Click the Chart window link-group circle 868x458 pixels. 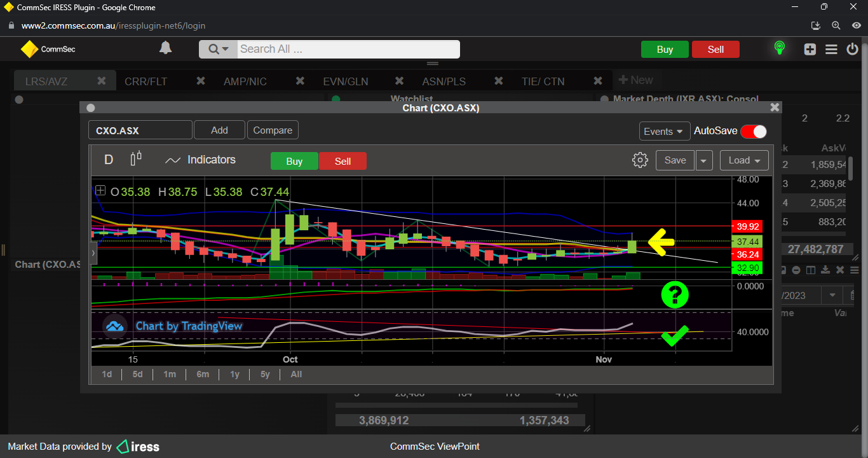[x=90, y=108]
